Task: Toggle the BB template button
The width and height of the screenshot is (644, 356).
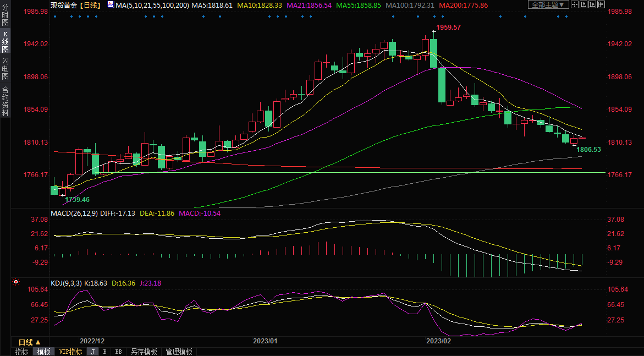Action: point(118,352)
